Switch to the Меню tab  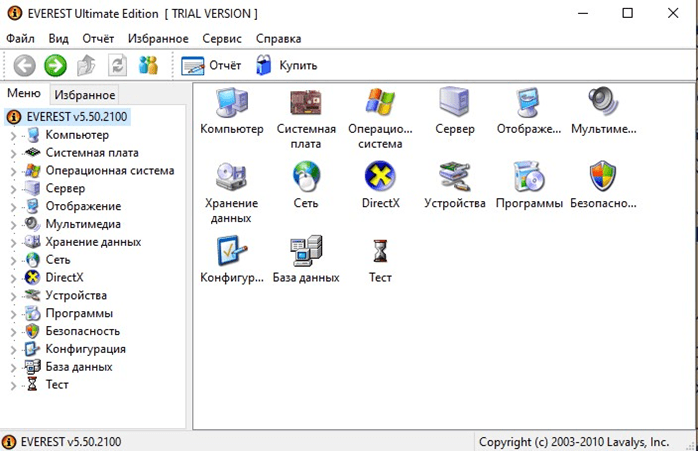pos(24,93)
